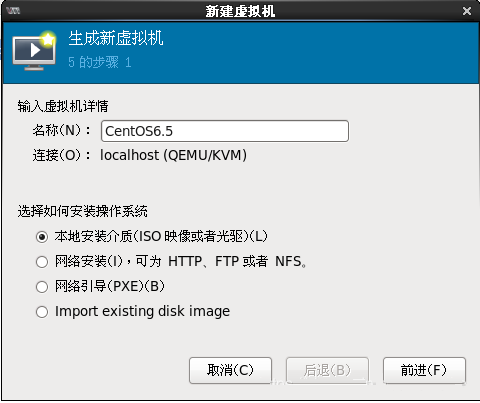Focus the 名称 field containing CentOS6.5
This screenshot has width=480, height=403.
click(225, 131)
